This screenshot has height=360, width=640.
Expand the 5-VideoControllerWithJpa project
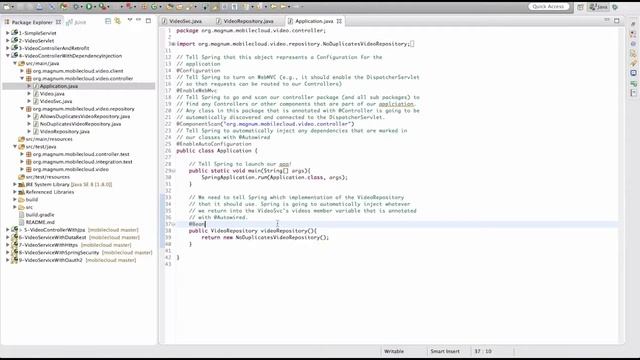click(x=7, y=230)
